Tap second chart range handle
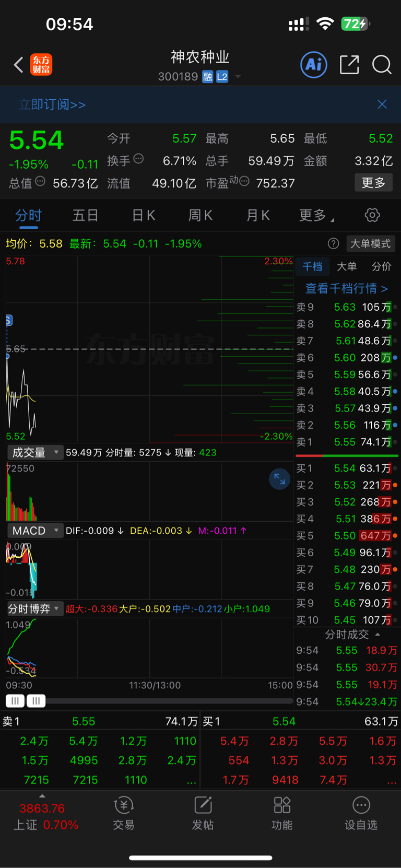This screenshot has width=401, height=868. point(36,701)
